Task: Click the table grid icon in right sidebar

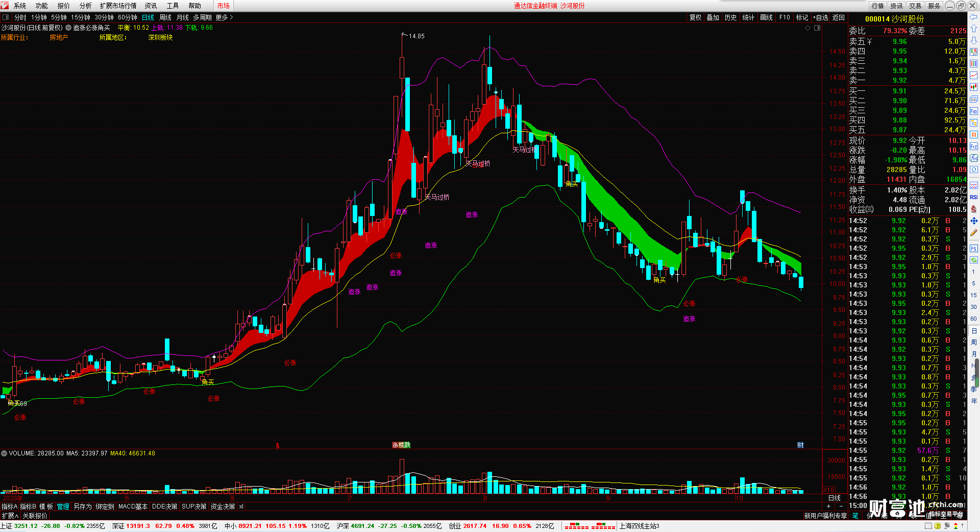Action: [x=974, y=64]
